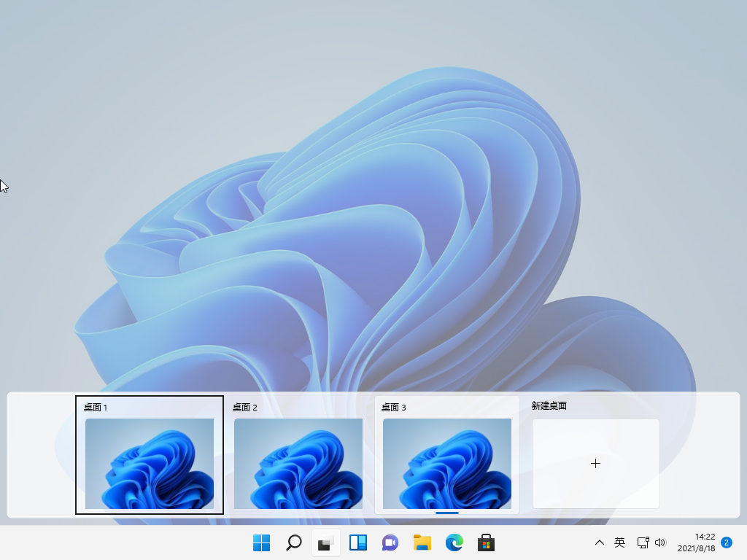
Task: Select the active 桌面 1 preview
Action: [149, 464]
